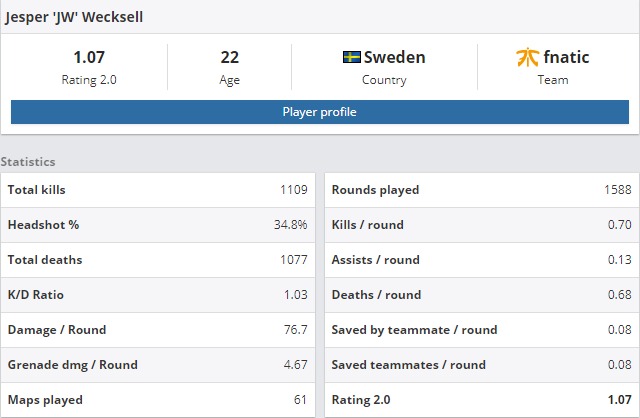Click the fnatic team name
Viewport: 640px width, 418px height.
point(566,57)
